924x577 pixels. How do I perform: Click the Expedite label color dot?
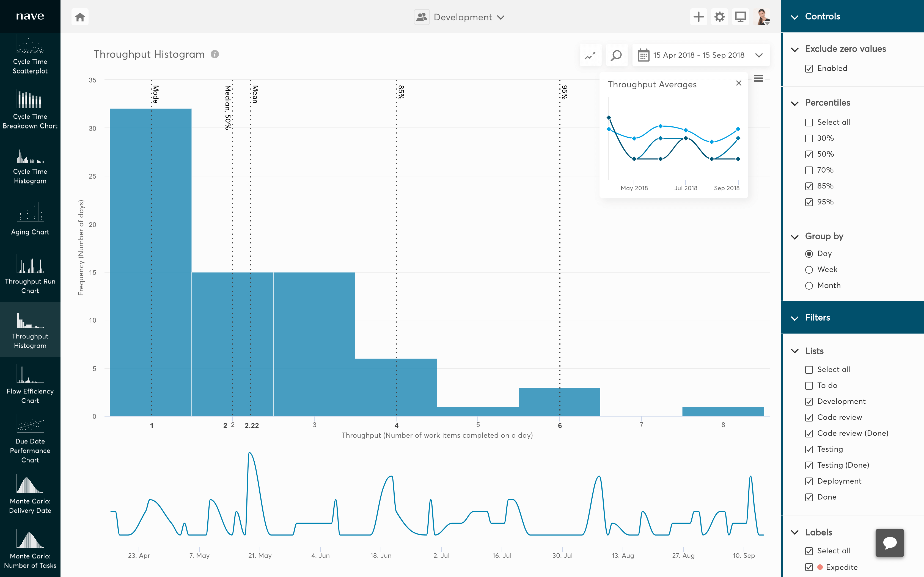pos(821,567)
